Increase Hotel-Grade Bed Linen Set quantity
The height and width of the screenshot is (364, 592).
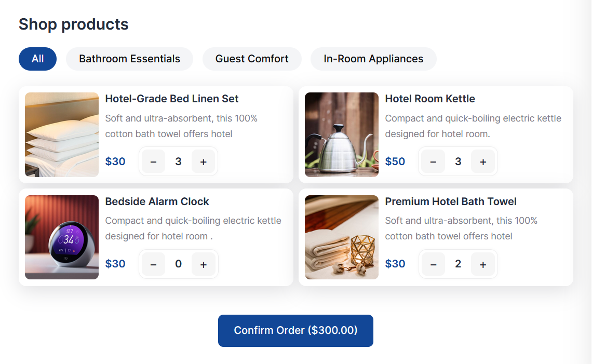tap(204, 161)
